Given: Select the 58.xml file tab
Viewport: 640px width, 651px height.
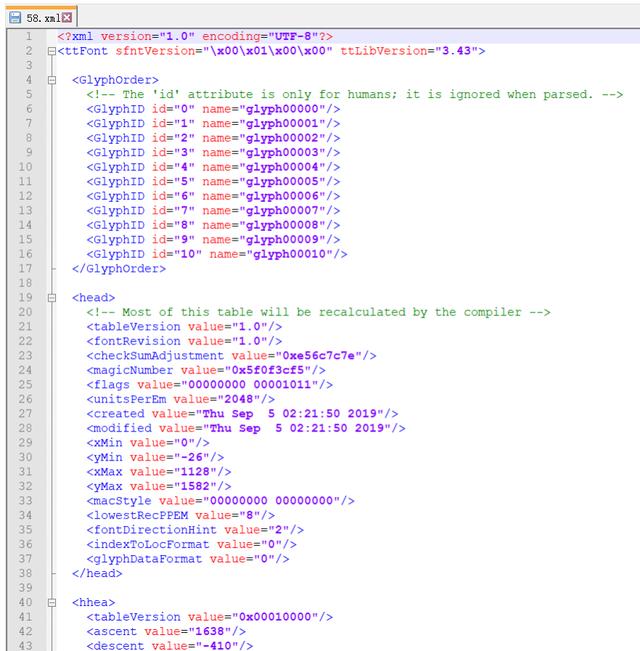Looking at the screenshot, I should pyautogui.click(x=42, y=17).
